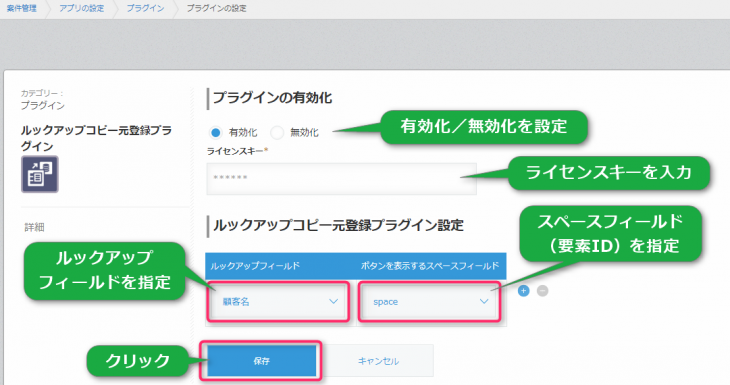Click the 詳細 link in sidebar

coord(34,227)
